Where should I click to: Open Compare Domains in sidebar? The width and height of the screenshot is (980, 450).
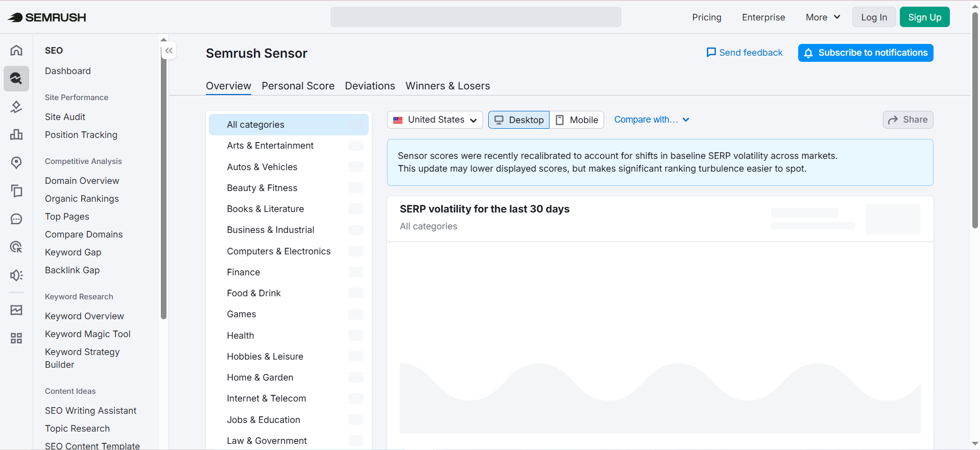[x=84, y=234]
